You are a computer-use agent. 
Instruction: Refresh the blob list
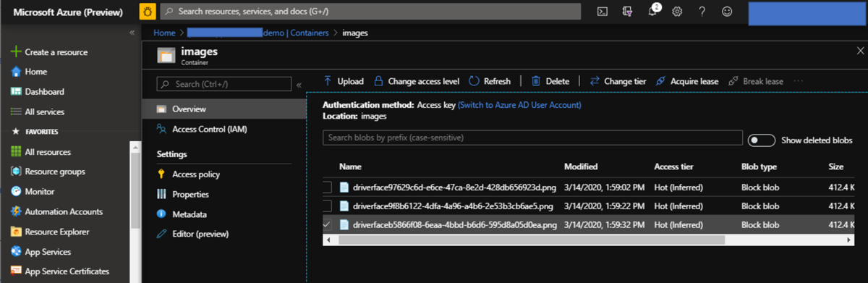(x=490, y=81)
